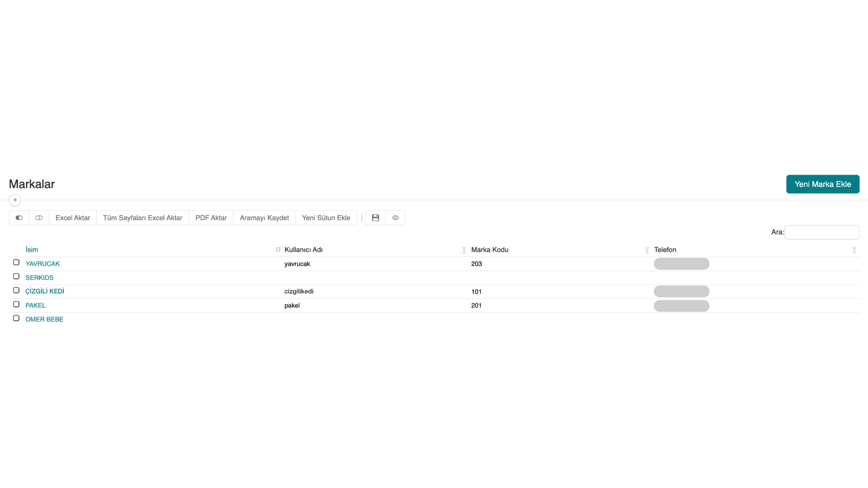Select the SERKIDS row checkbox

coord(16,277)
